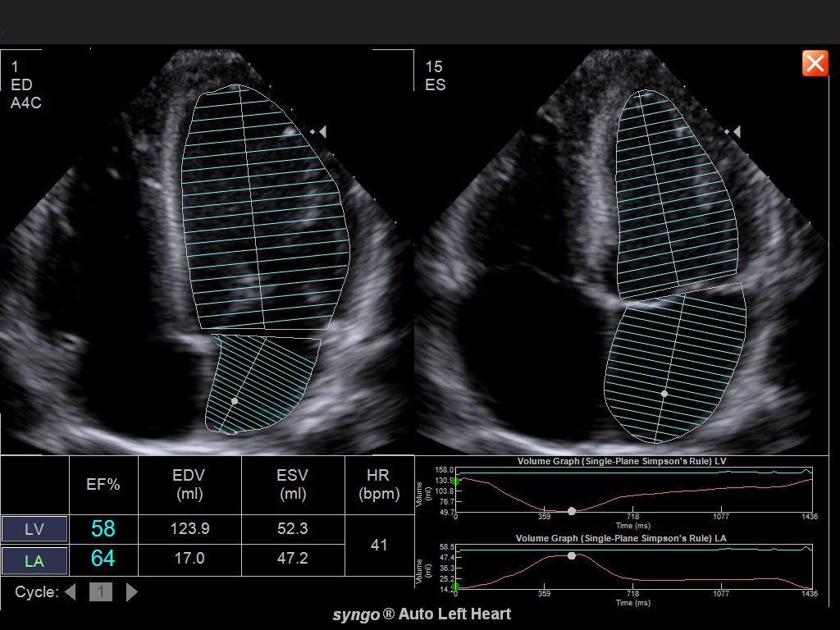Go to previous cardiac cycle arrow
Screen dimensions: 840x630
click(x=71, y=591)
